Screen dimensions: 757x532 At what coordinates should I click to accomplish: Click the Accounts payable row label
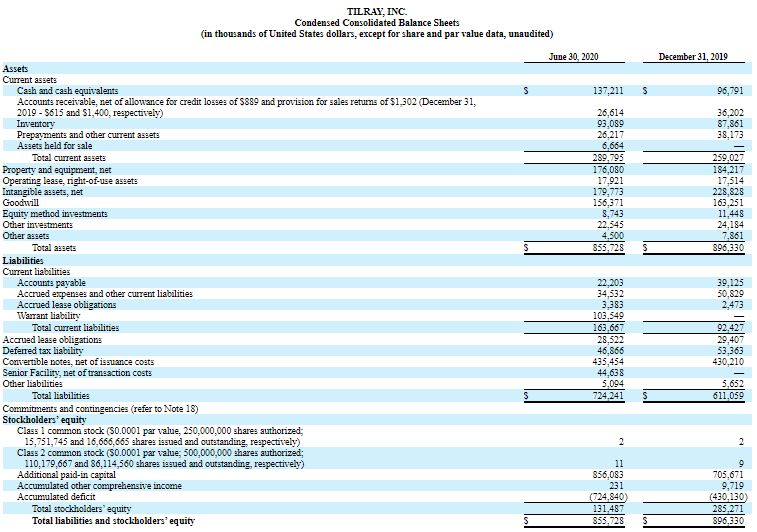[x=51, y=283]
